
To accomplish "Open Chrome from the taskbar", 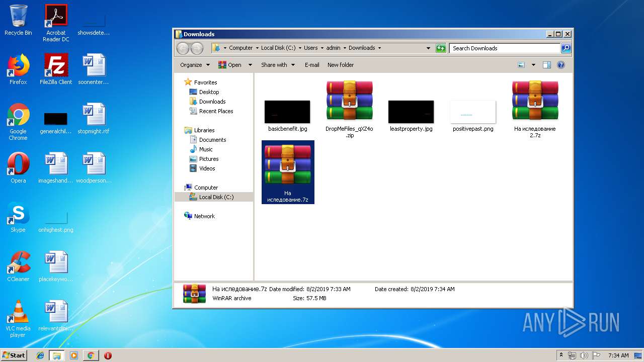I will 91,355.
